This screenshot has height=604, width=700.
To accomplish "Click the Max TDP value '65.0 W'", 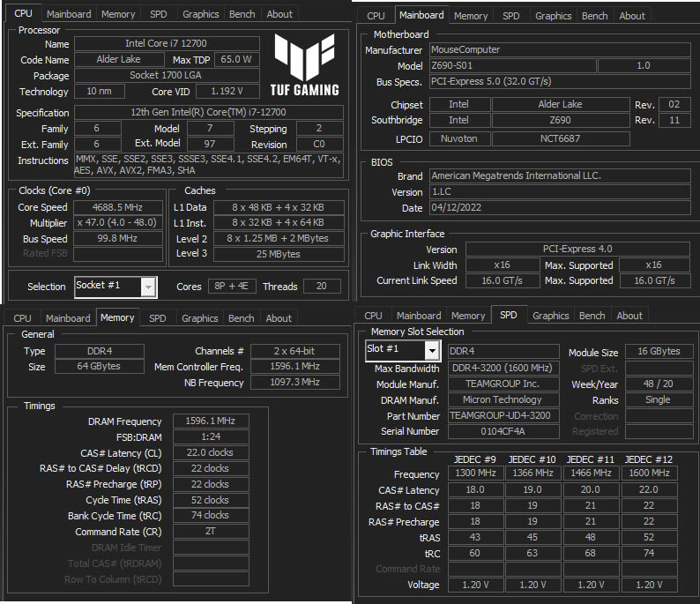I will (236, 59).
